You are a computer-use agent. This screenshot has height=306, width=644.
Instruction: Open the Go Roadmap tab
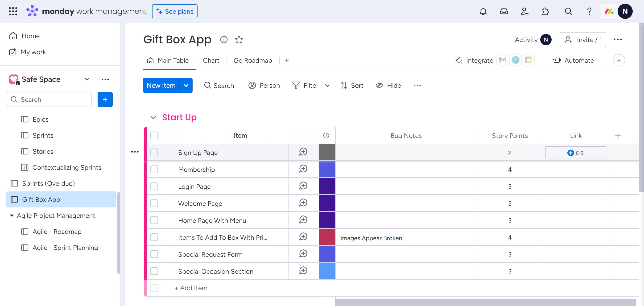(x=252, y=61)
